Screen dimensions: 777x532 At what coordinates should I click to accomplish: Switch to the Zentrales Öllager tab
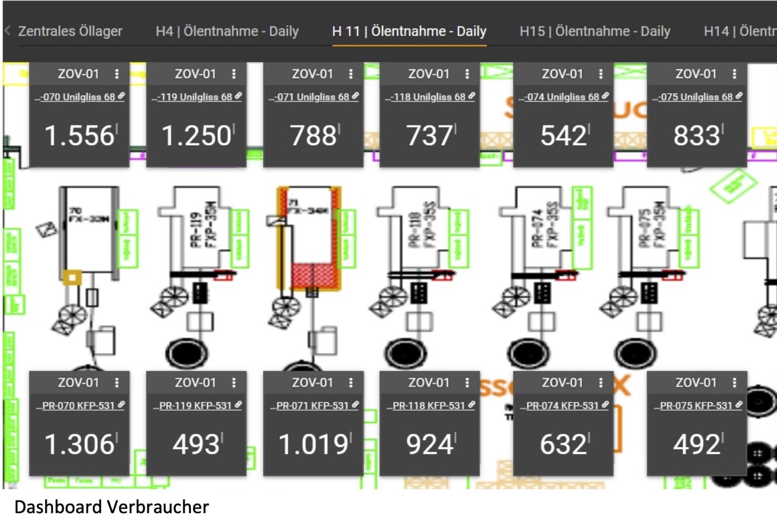[70, 31]
